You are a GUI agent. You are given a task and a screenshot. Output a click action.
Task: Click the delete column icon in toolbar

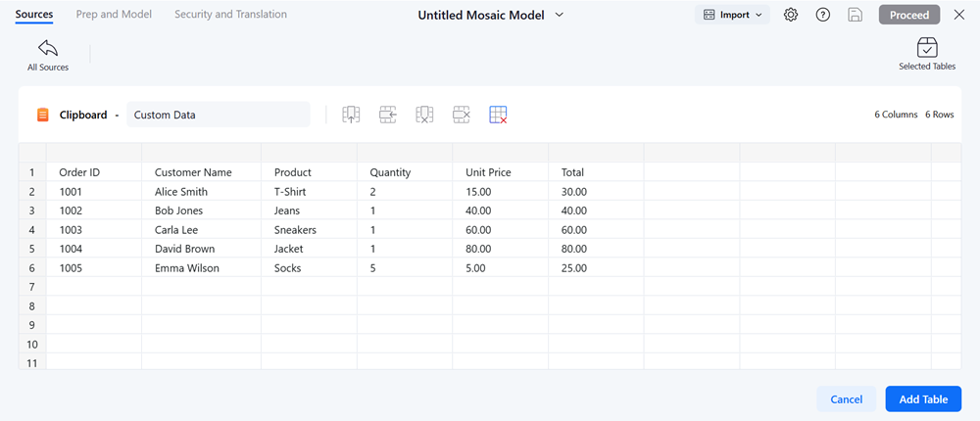point(424,115)
